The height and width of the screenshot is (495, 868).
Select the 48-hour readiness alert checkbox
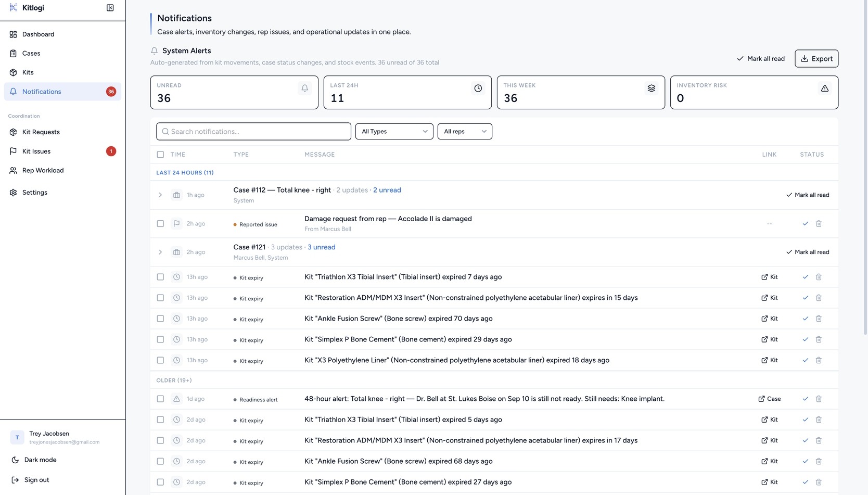160,399
